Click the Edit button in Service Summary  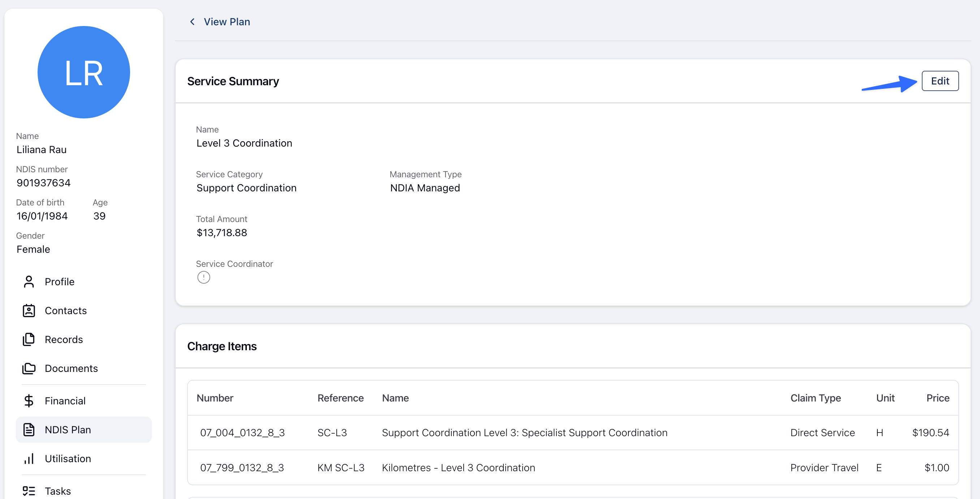[x=940, y=81]
